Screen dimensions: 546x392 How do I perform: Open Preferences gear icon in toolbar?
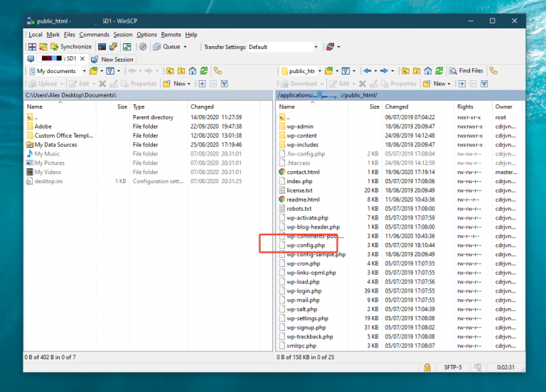click(x=143, y=47)
